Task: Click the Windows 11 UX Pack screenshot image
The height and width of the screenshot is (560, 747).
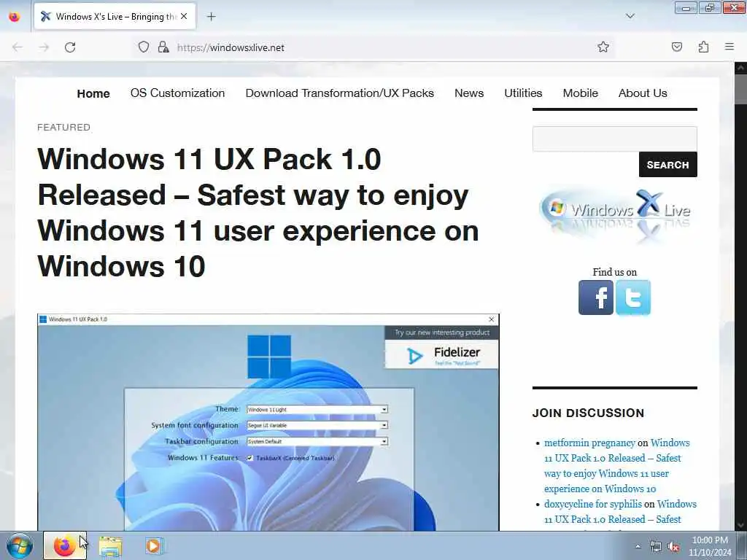Action: point(268,422)
